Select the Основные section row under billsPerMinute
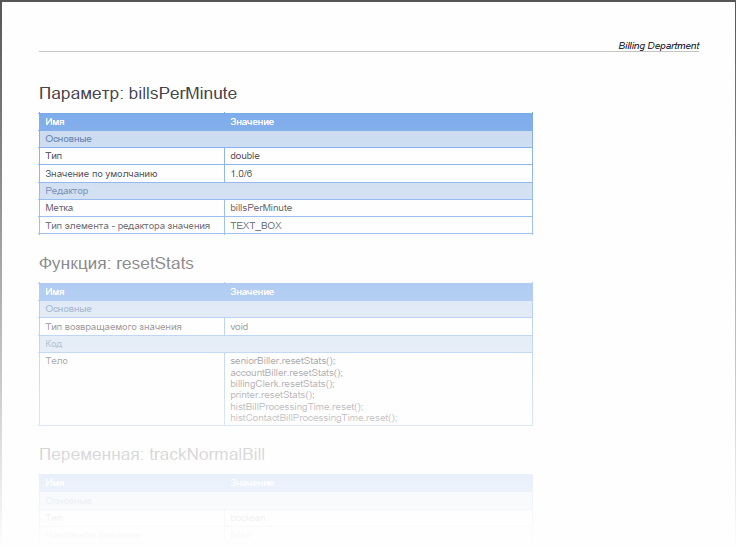 coord(285,139)
